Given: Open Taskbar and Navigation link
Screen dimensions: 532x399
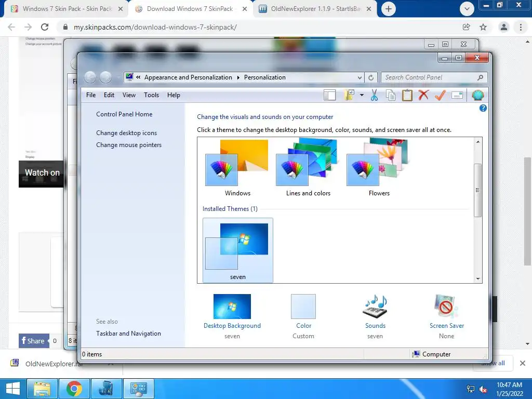Looking at the screenshot, I should [x=129, y=334].
